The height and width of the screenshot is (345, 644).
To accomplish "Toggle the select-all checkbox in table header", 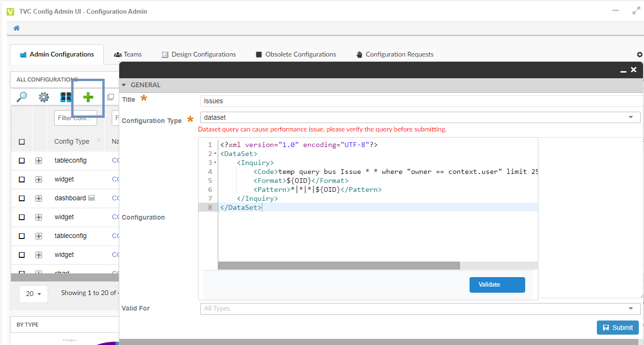I will [22, 141].
